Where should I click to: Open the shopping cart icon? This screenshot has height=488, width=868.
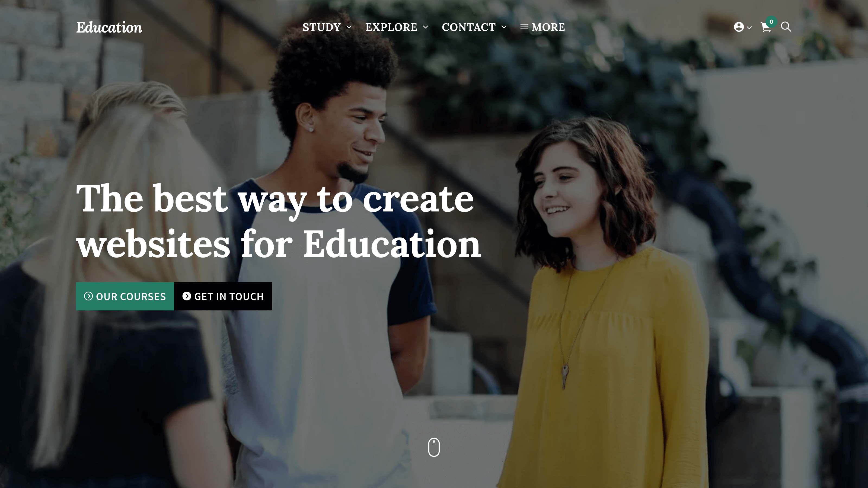click(x=765, y=27)
